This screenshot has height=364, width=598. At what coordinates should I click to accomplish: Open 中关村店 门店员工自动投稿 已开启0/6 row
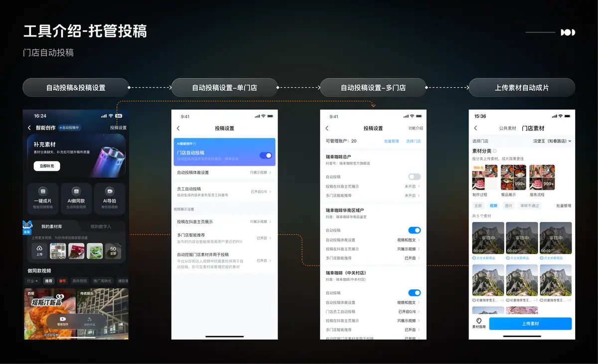(373, 312)
